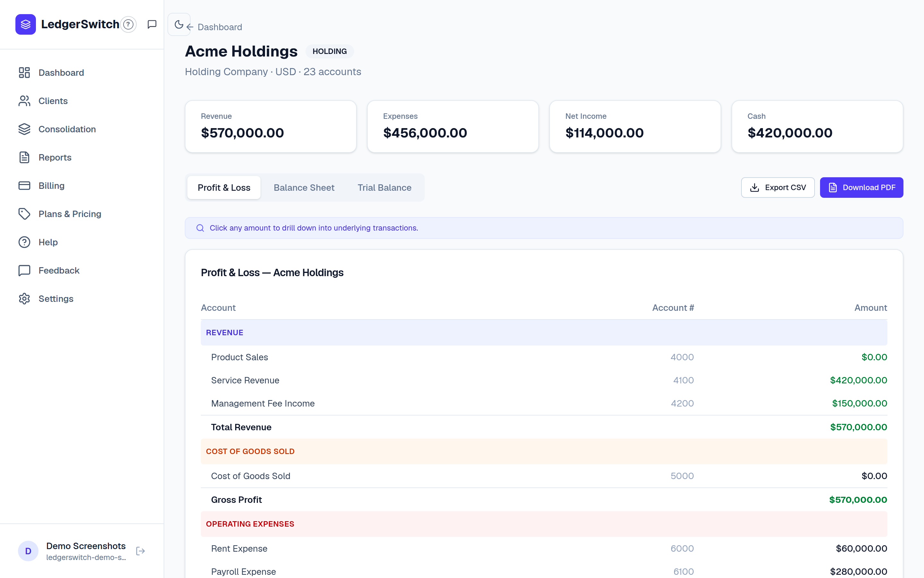This screenshot has width=924, height=578.
Task: Click the Demo Screenshots account name
Action: pyautogui.click(x=86, y=546)
